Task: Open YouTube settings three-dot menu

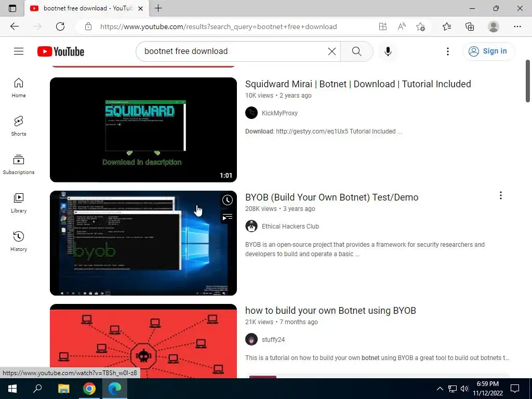Action: pyautogui.click(x=447, y=51)
